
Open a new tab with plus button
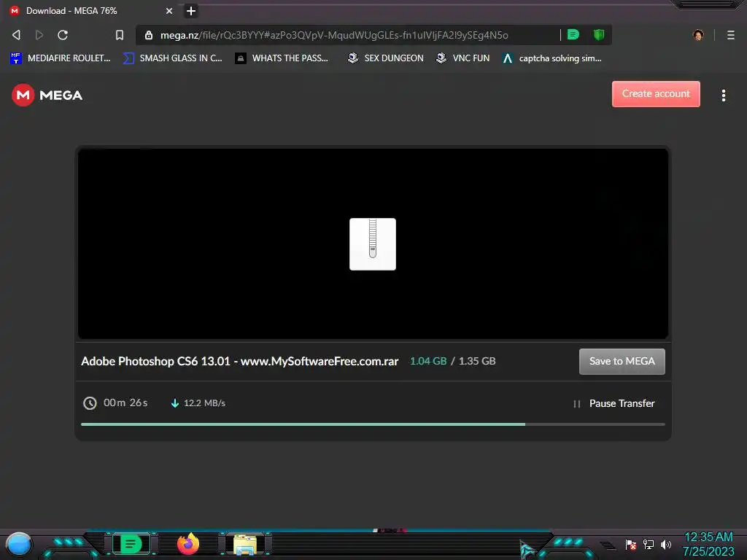(190, 10)
